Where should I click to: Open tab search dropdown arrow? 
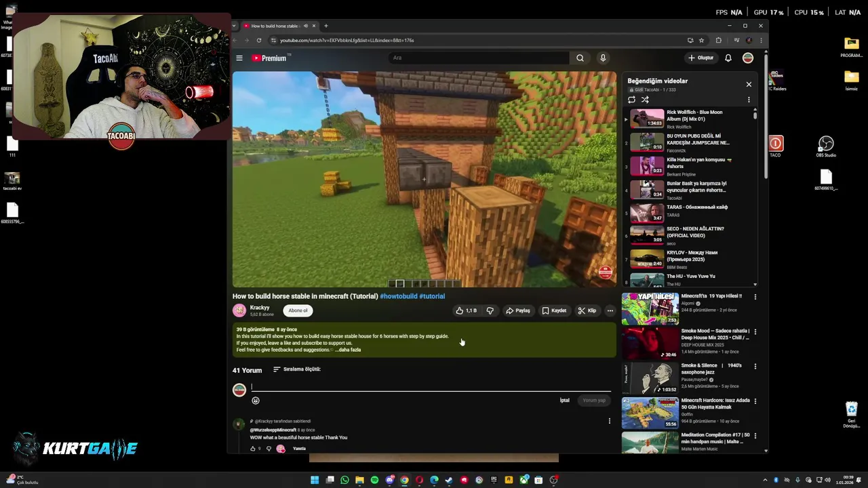pyautogui.click(x=235, y=26)
